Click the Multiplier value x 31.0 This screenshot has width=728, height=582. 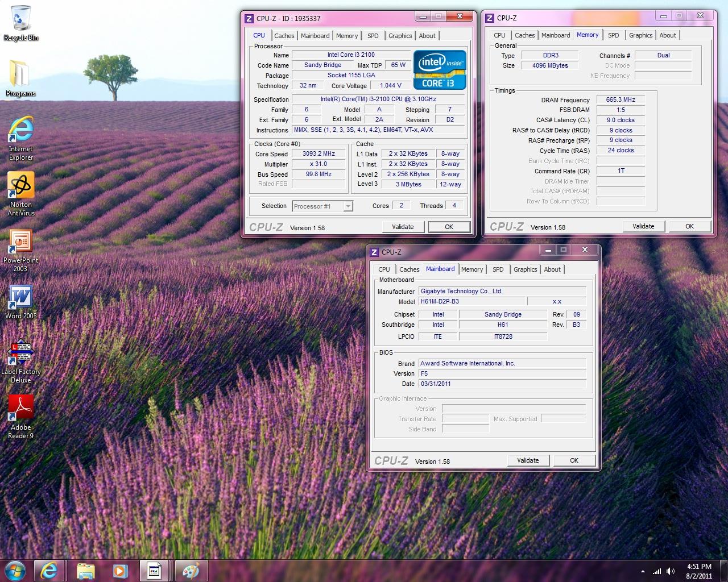[319, 164]
